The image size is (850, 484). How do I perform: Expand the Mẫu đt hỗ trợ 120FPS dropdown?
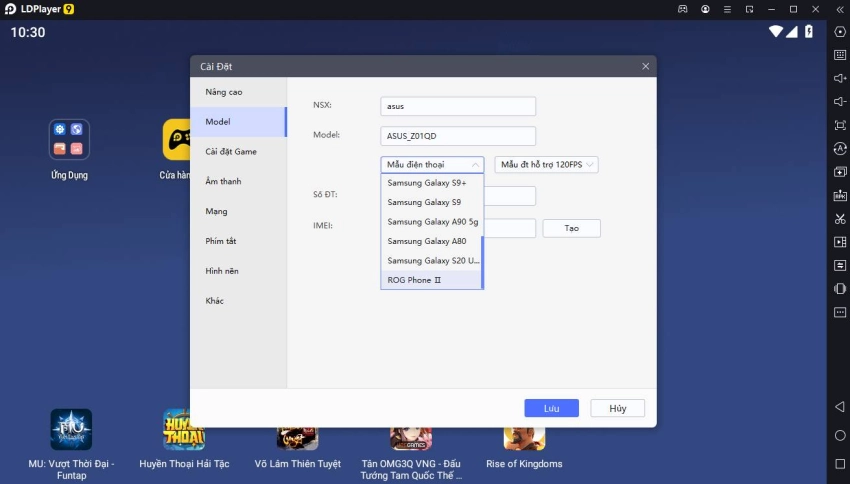pos(546,164)
